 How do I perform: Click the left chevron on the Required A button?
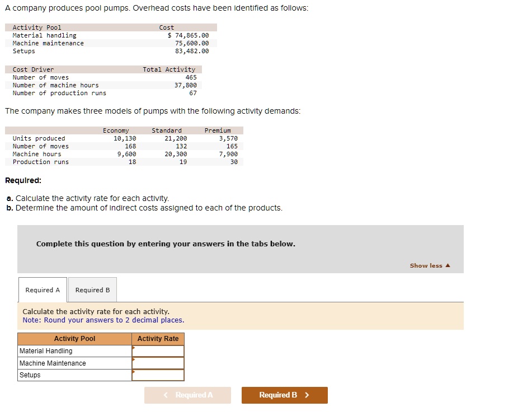(x=165, y=395)
